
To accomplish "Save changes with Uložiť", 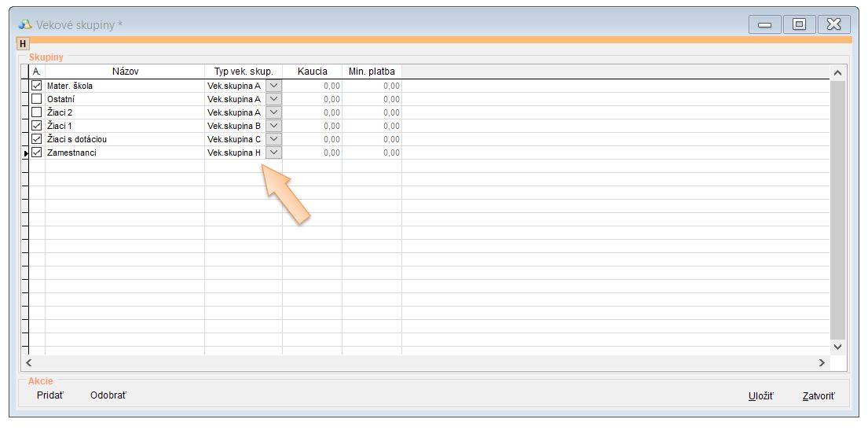I will click(x=760, y=396).
